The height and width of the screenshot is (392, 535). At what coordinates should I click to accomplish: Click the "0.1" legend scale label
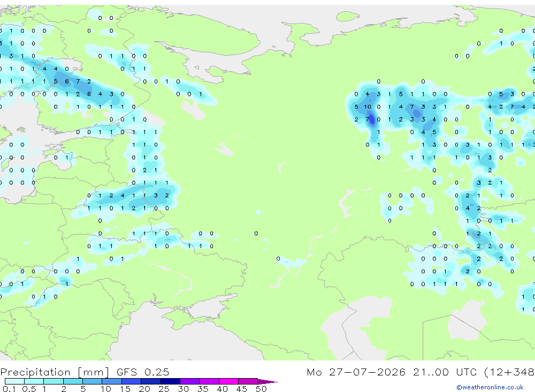9,389
